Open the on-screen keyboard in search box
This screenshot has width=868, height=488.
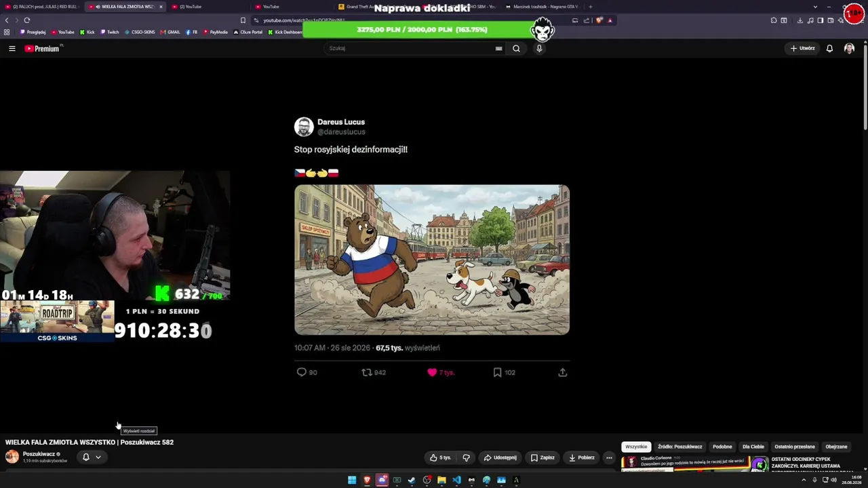(498, 49)
